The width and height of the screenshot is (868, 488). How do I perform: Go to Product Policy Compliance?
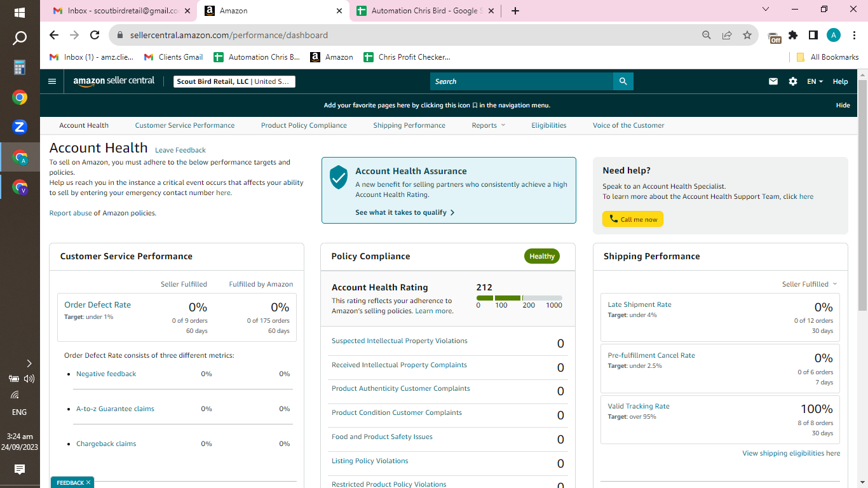click(x=304, y=125)
